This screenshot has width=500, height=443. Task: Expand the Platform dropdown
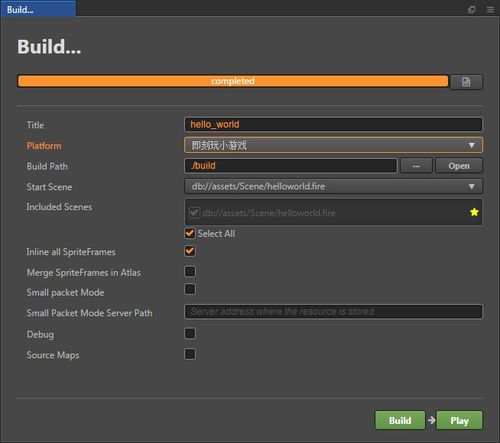(333, 145)
